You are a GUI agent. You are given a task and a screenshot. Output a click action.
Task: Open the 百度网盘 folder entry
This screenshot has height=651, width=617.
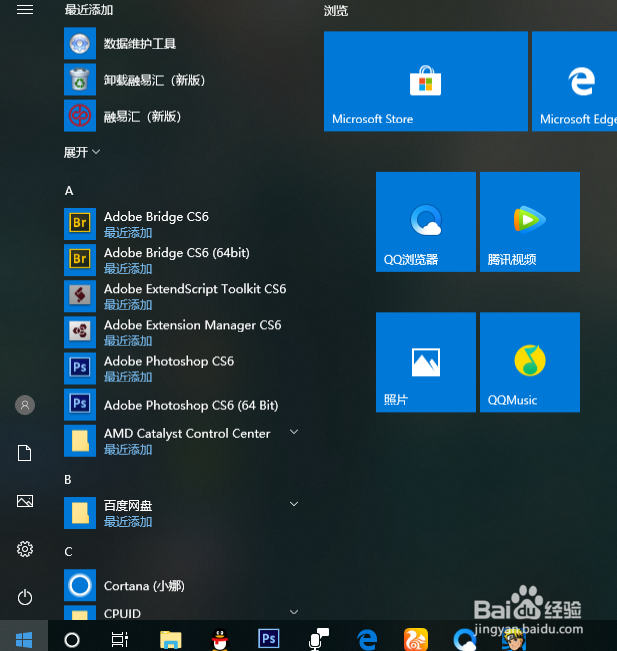click(x=183, y=513)
